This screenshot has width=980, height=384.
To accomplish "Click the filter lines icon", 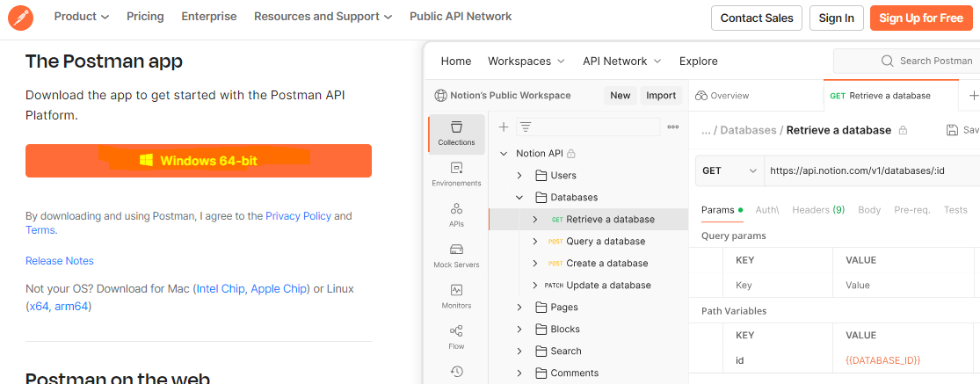I will pos(526,127).
